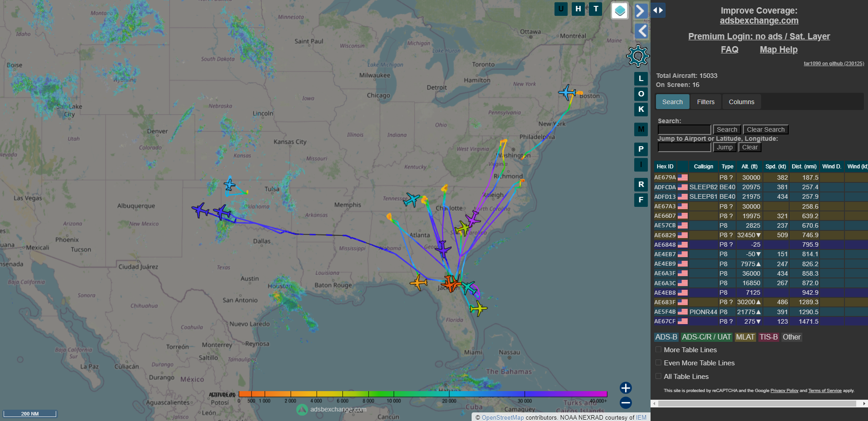Sort table by Wind D. column
868x421 pixels.
(832, 167)
